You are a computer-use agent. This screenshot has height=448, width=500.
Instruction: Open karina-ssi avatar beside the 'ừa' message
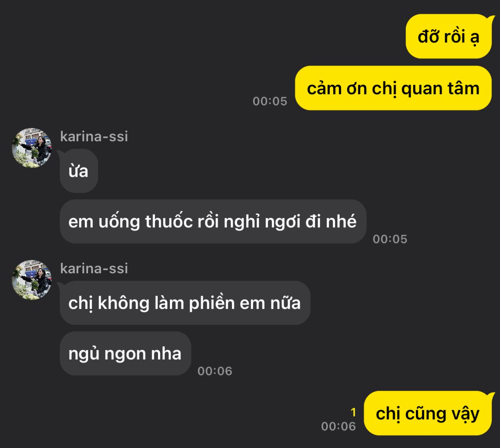point(32,148)
